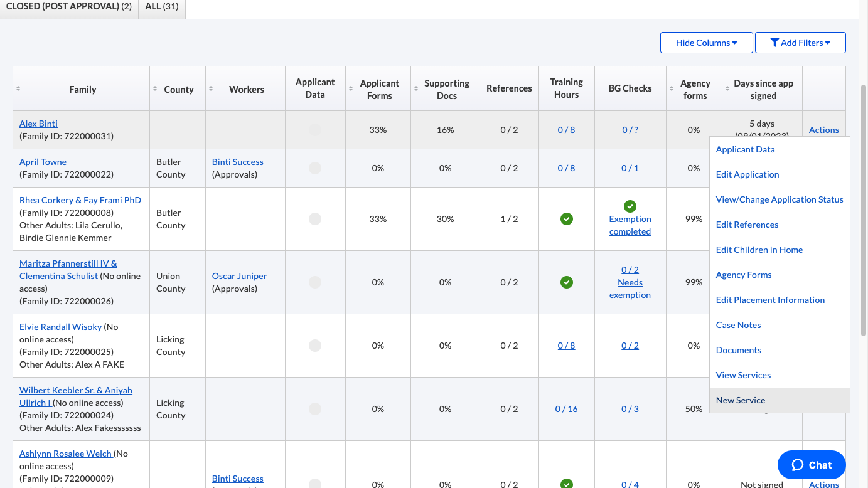The width and height of the screenshot is (868, 488).
Task: Switch to Closed (Post Approval) tab
Action: (69, 7)
